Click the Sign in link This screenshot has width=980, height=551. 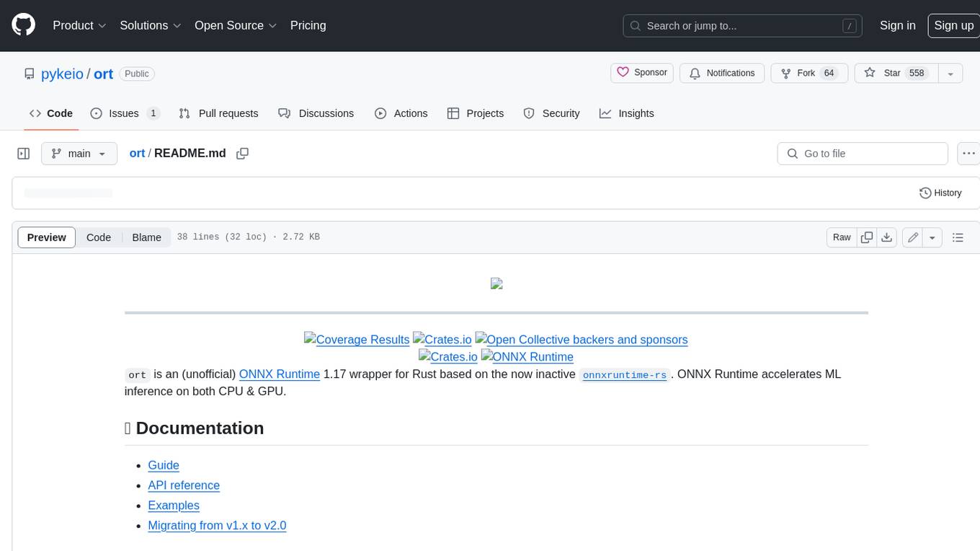click(x=898, y=25)
